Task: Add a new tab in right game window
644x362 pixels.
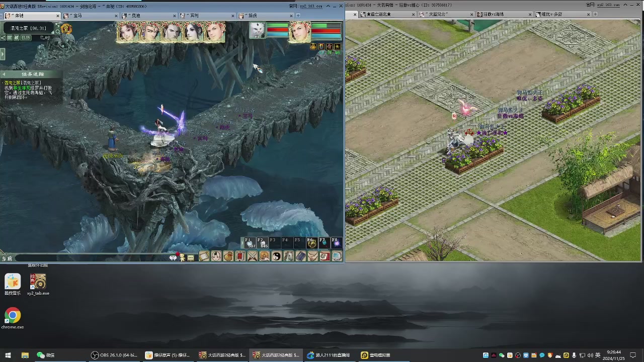Action: coord(595,14)
